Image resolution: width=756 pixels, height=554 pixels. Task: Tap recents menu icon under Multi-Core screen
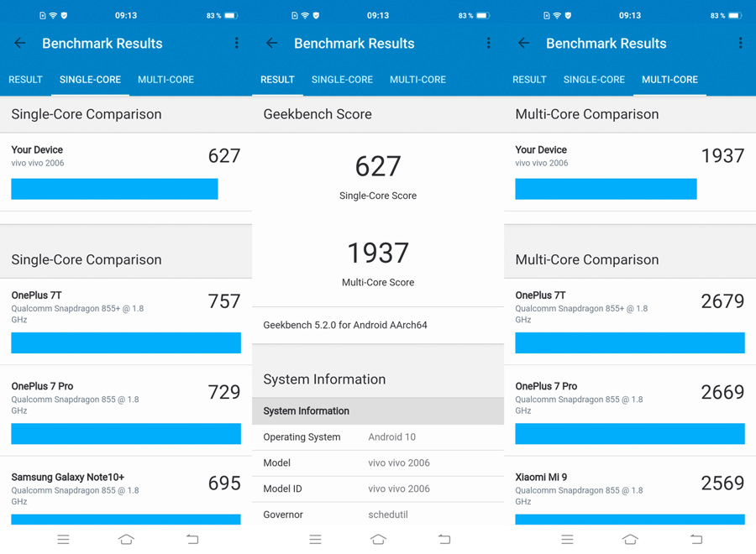point(568,540)
